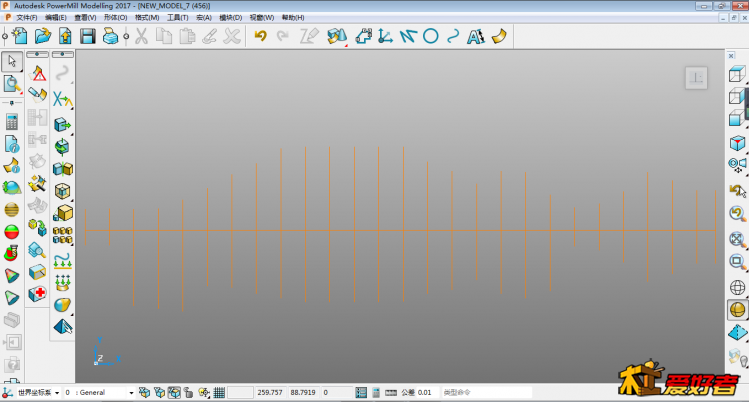Screen dimensions: 749x402
Task: Open the 形体(O) menu
Action: pos(116,18)
